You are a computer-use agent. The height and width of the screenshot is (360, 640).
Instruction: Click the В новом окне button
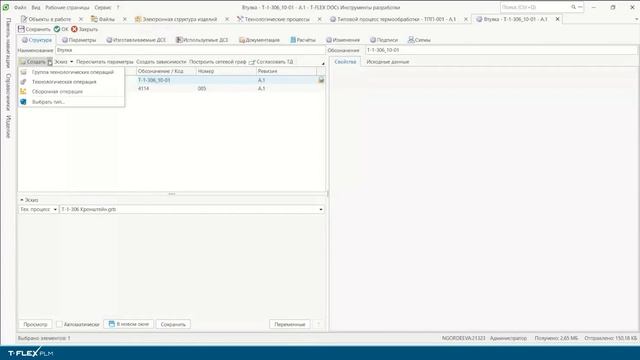pyautogui.click(x=129, y=324)
